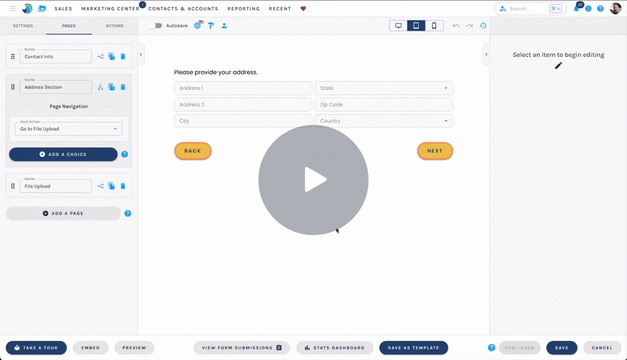Open the State dropdown
Image resolution: width=627 pixels, height=360 pixels.
(384, 88)
